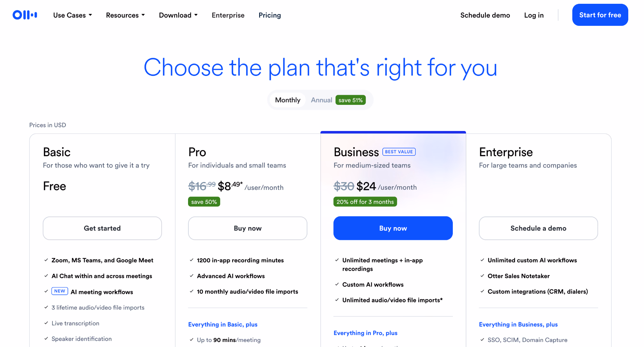Click Buy now on the Business plan
This screenshot has height=347, width=644.
393,228
